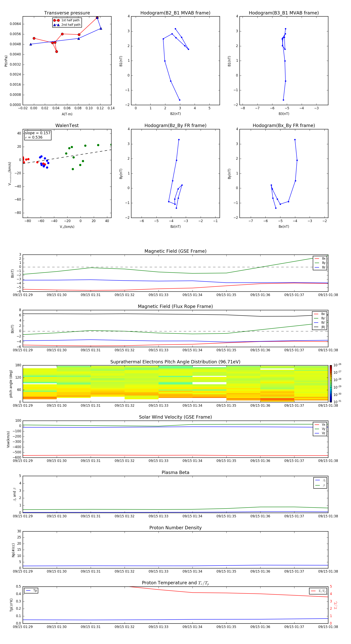Click the pitch angle color scale bar
The width and height of the screenshot is (351, 644).
331,384
